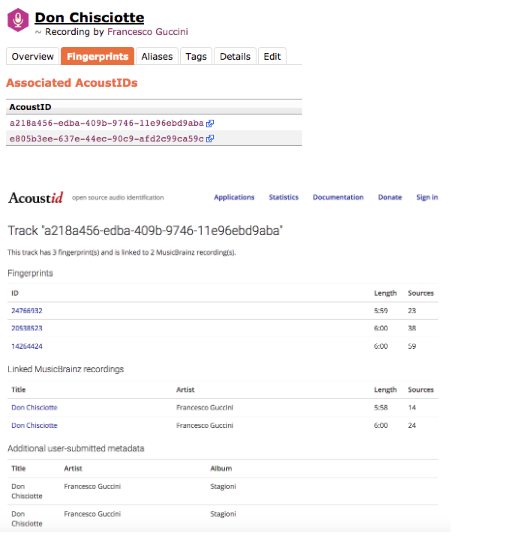Open the Don Chisciotte recording title link
Image resolution: width=515 pixels, height=544 pixels.
coord(90,18)
